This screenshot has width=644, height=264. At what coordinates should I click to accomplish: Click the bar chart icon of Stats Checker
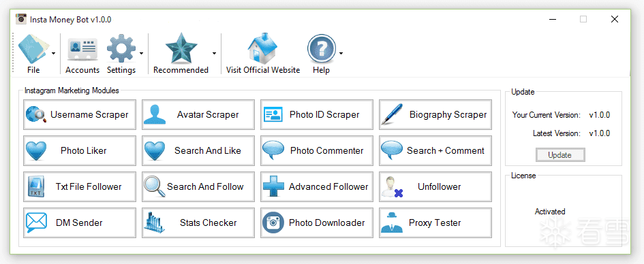pyautogui.click(x=155, y=222)
